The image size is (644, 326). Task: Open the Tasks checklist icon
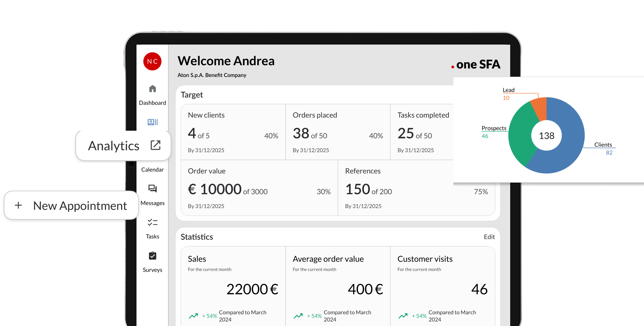(152, 222)
